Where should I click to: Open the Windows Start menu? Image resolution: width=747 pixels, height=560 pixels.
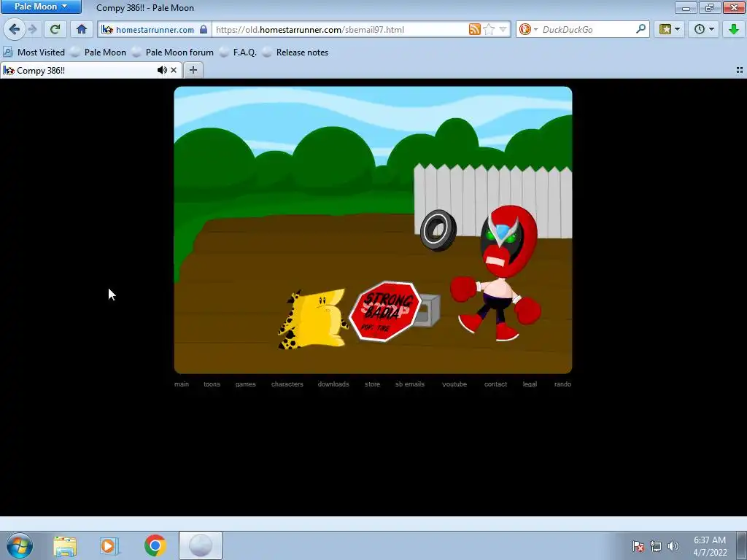click(x=20, y=545)
